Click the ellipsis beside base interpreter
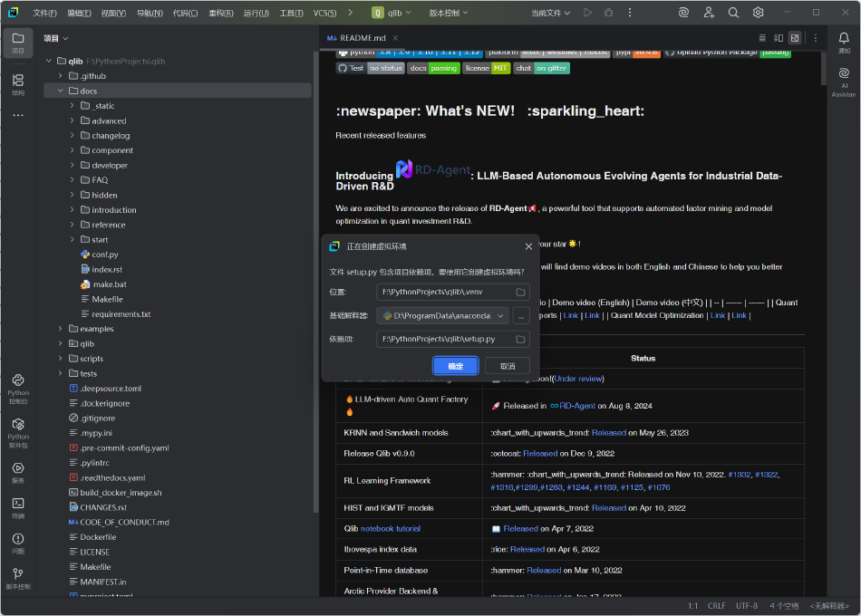861x616 pixels. tap(522, 315)
